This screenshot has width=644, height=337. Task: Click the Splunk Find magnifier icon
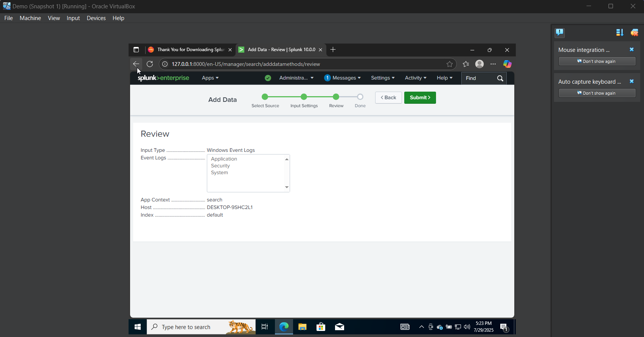500,78
